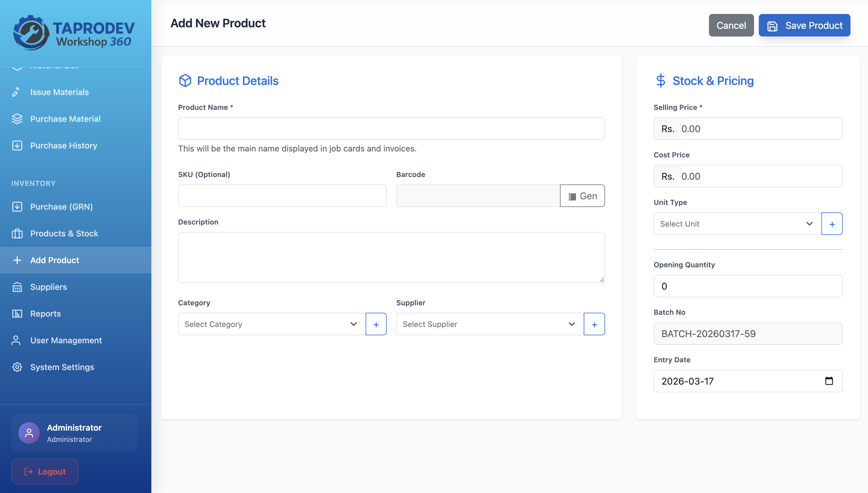Expand the Select Supplier dropdown
Screen dimensions: 868x493
coord(489,324)
